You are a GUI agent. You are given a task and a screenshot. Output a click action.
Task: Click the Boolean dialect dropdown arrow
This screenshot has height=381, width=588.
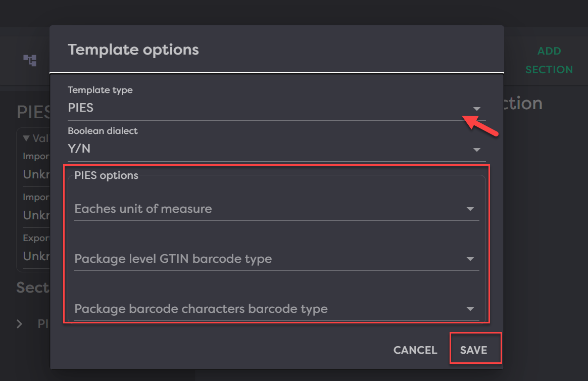(476, 150)
